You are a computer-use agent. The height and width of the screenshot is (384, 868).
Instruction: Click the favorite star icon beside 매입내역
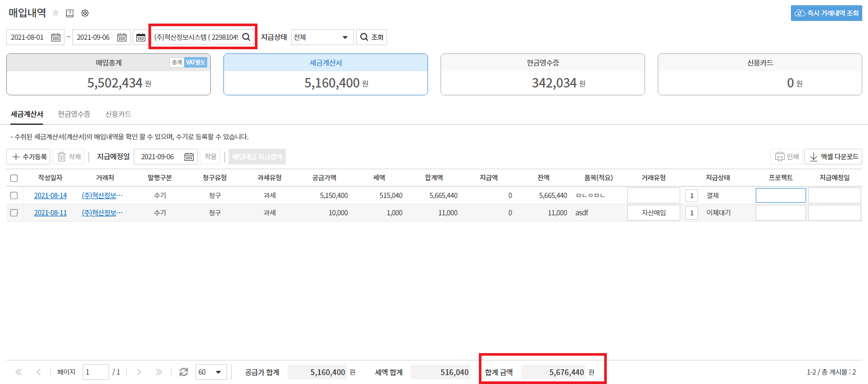point(56,13)
